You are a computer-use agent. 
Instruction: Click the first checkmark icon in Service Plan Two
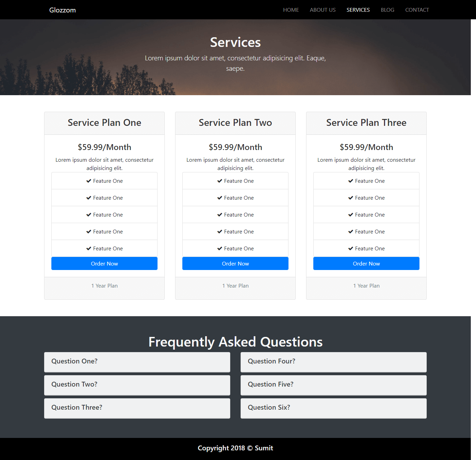pyautogui.click(x=220, y=181)
